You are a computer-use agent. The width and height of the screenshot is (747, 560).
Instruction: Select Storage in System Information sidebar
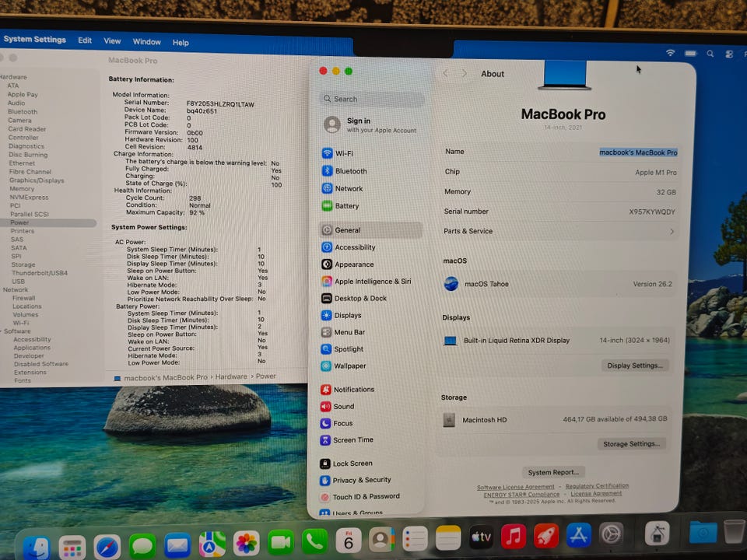coord(23,264)
